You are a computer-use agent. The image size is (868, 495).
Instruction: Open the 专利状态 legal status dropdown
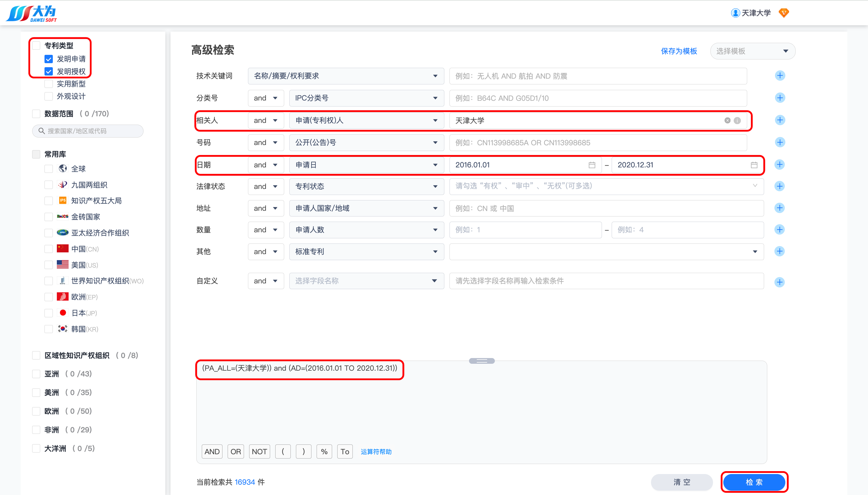366,186
